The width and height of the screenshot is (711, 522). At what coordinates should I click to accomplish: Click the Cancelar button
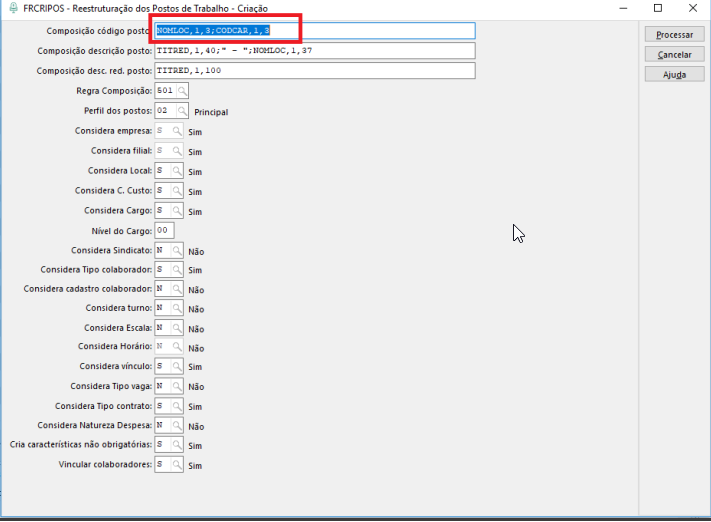[x=674, y=54]
